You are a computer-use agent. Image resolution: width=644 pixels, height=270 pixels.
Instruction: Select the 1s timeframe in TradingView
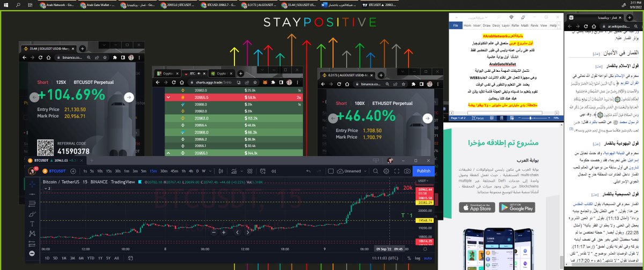click(x=85, y=171)
